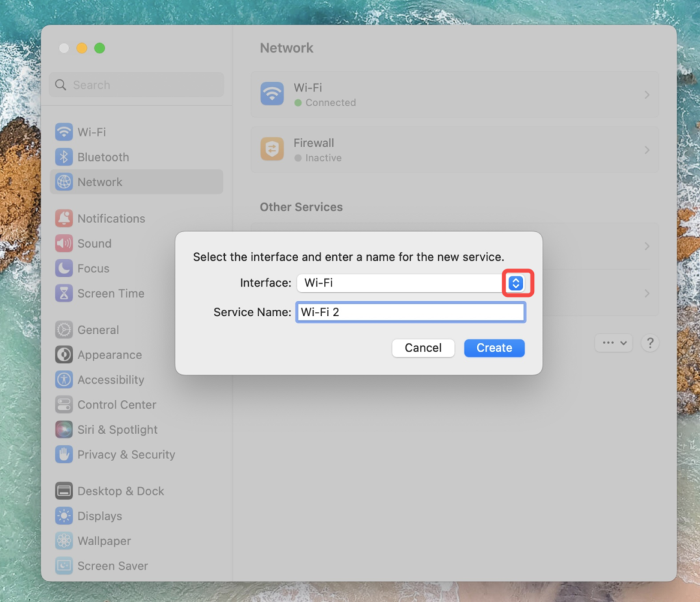Open Displays settings from the sidebar icon

[x=63, y=516]
